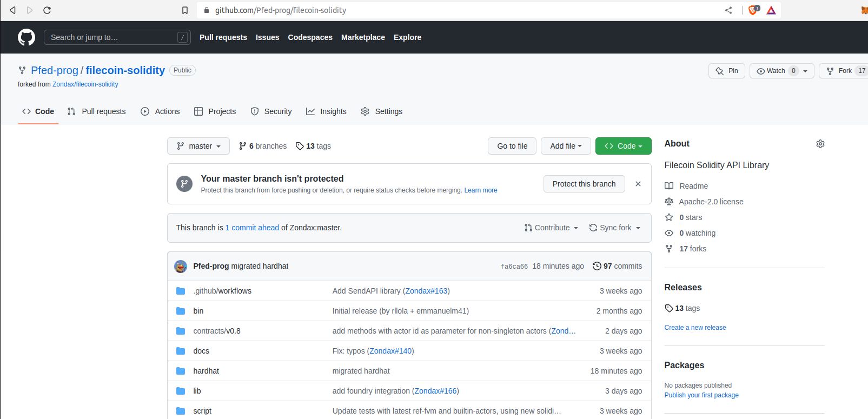Click the docs folder icon
The width and height of the screenshot is (868, 419).
181,351
